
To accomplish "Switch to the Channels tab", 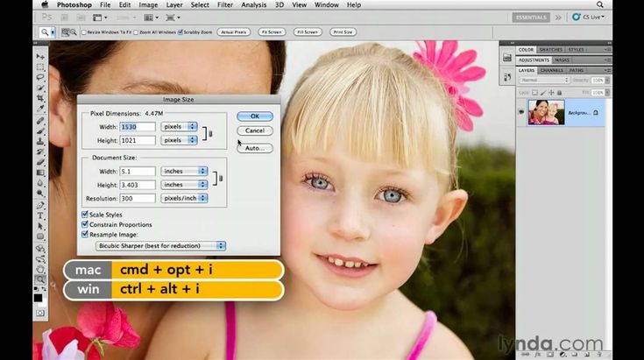I will 551,70.
